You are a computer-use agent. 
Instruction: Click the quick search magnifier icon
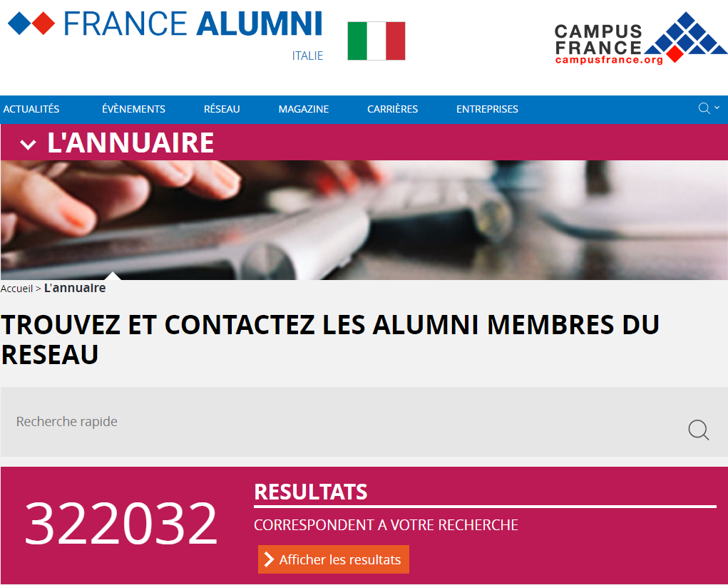[698, 430]
